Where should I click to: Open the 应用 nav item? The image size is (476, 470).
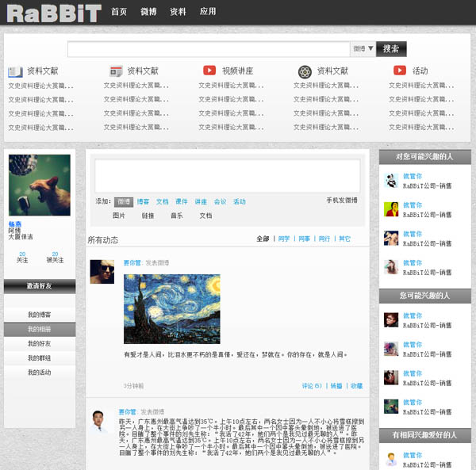coord(208,12)
